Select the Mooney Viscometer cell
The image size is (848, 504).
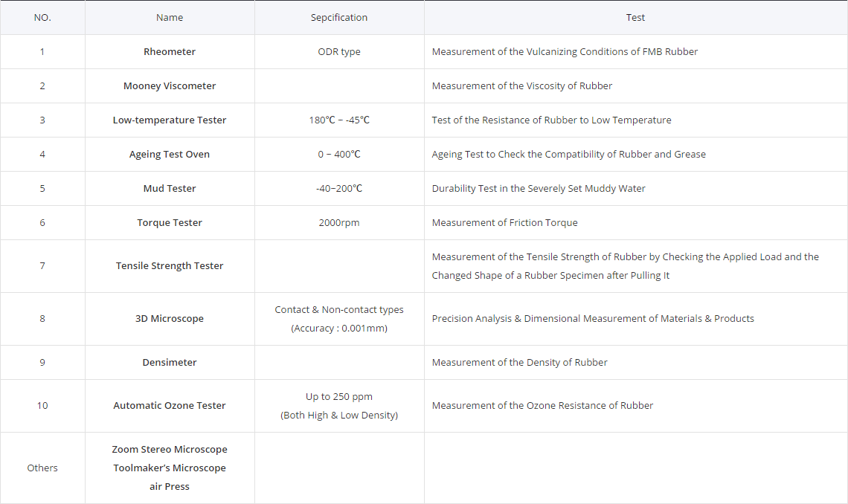[170, 86]
